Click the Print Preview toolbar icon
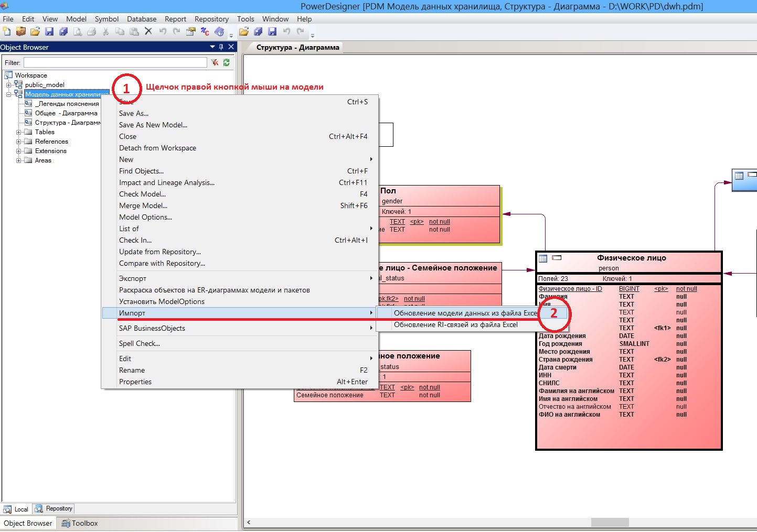Image resolution: width=757 pixels, height=532 pixels. pyautogui.click(x=78, y=31)
